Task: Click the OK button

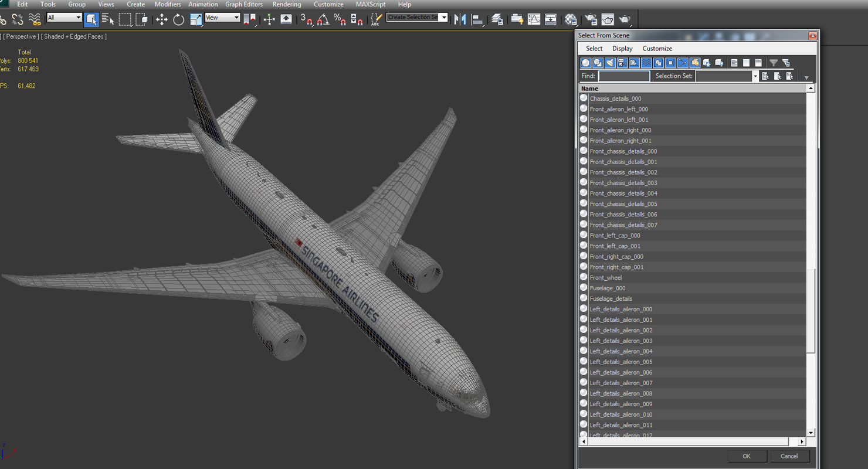Action: (747, 456)
